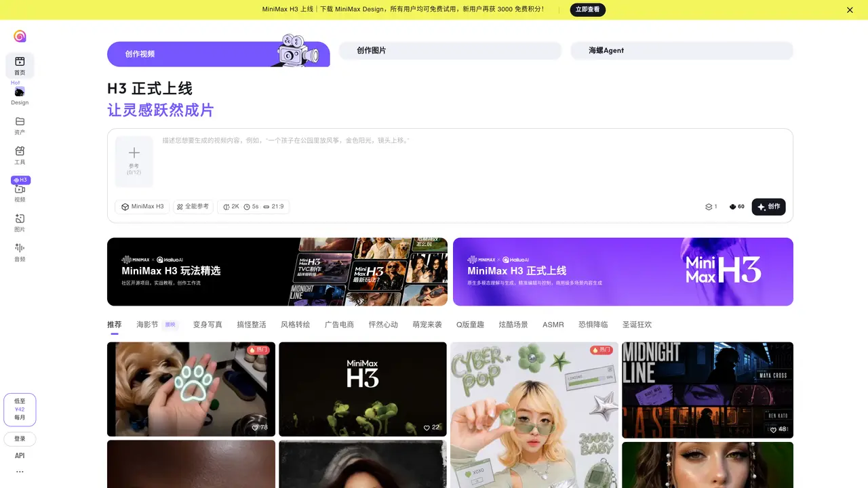Open 视频 video section in sidebar
This screenshot has height=488, width=868.
pyautogui.click(x=20, y=194)
